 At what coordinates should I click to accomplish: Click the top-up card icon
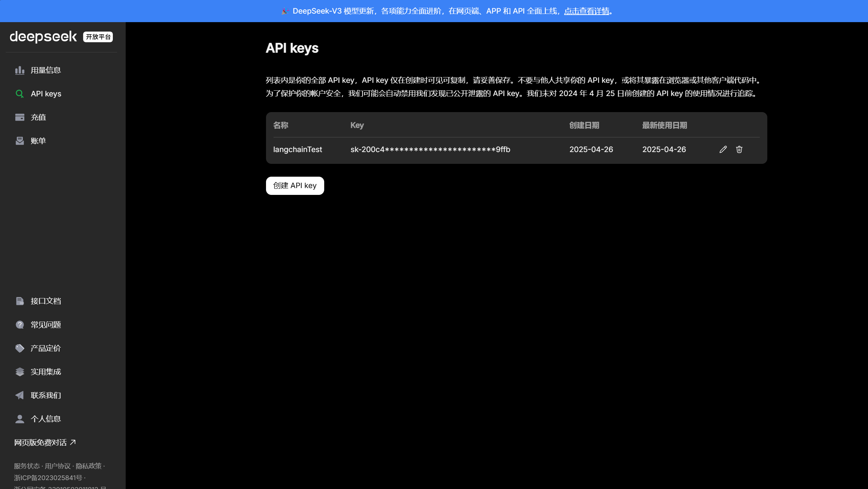click(20, 117)
